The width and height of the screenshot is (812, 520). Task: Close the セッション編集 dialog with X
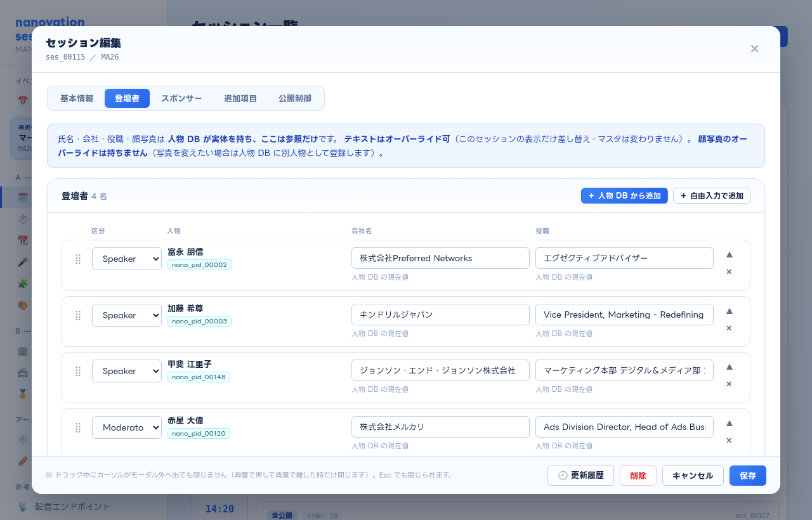coord(754,49)
